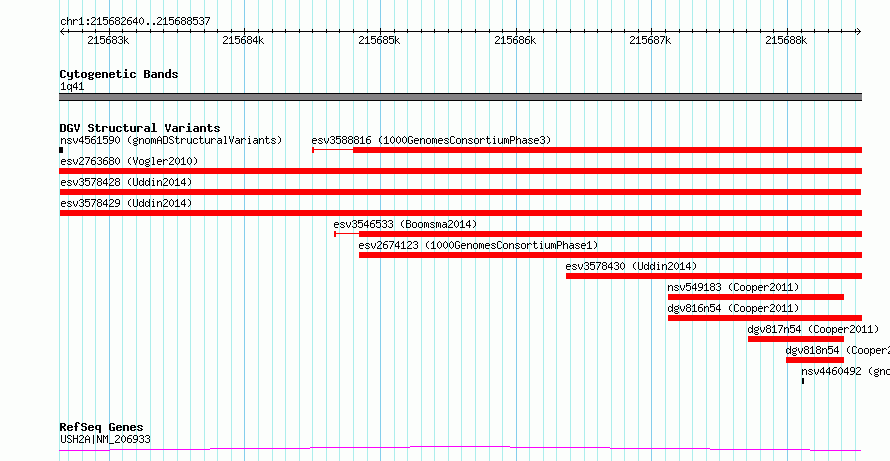Click the red dgv816n54 variant bar
The height and width of the screenshot is (461, 890).
coord(765,318)
